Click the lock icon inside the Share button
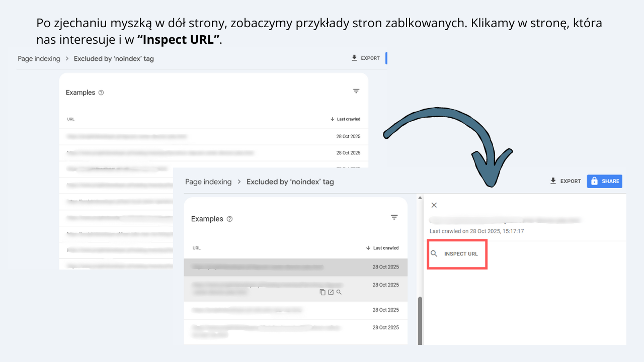The height and width of the screenshot is (362, 644). (x=594, y=181)
